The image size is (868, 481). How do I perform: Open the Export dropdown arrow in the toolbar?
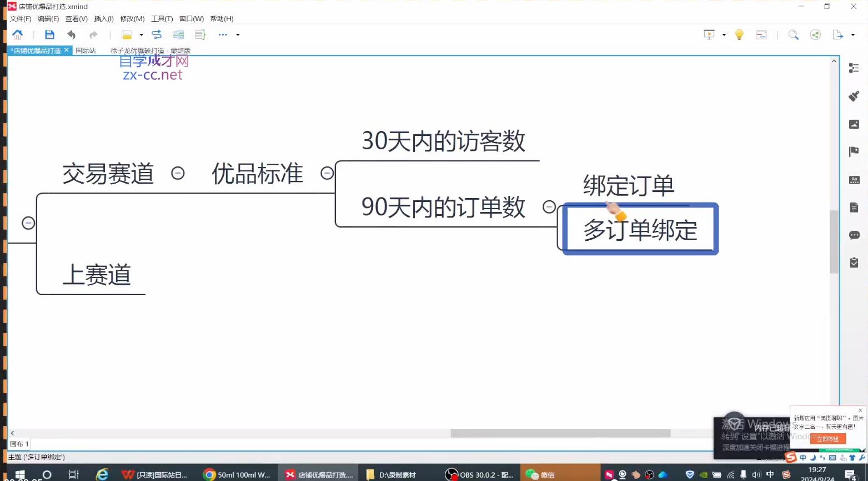(x=853, y=35)
